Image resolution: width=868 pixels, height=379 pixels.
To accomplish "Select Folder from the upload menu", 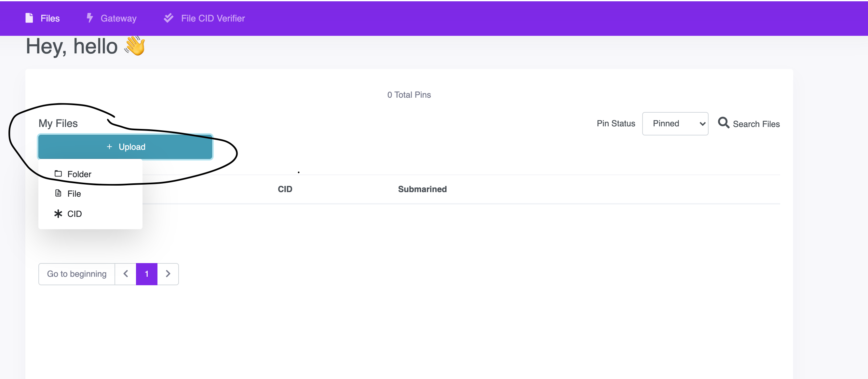I will pos(79,174).
